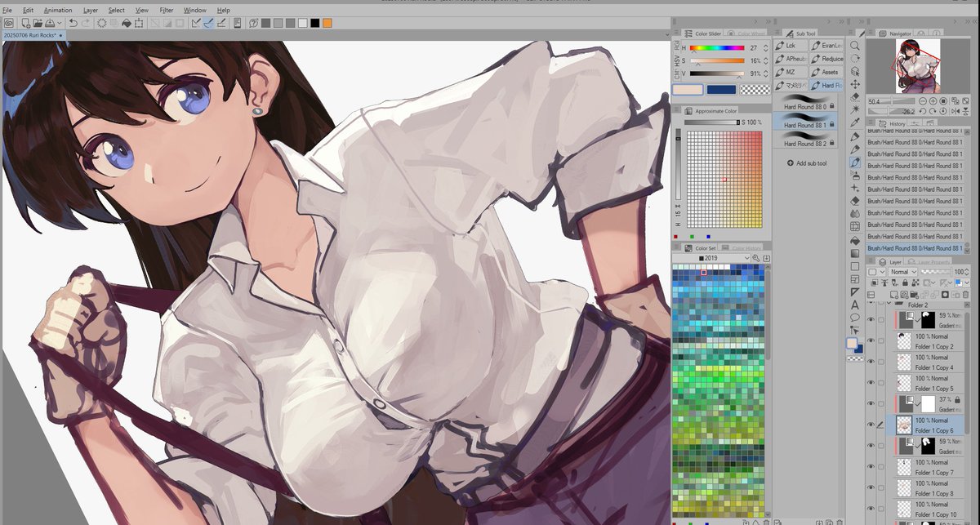This screenshot has height=525, width=980.
Task: Toggle the lock on Hard Round 88 1
Action: coord(831,124)
